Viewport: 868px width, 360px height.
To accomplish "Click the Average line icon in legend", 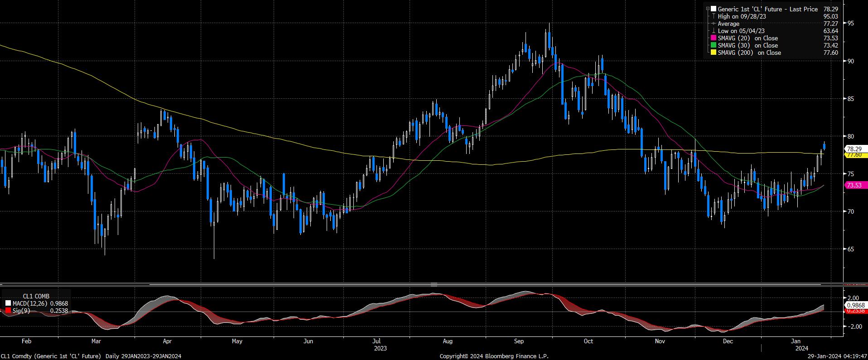I will (x=714, y=24).
